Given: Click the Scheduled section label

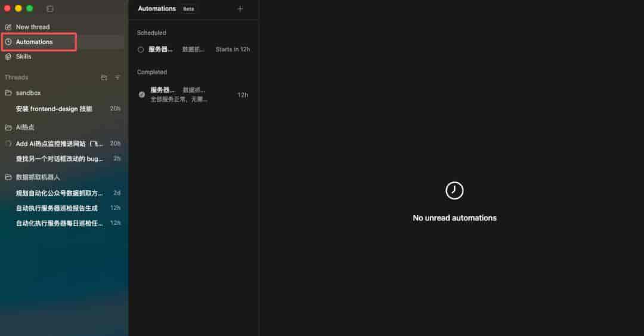Looking at the screenshot, I should [x=151, y=33].
